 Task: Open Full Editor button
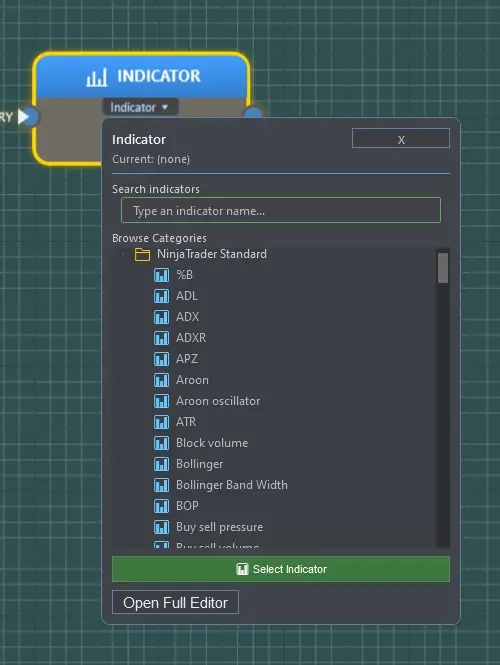click(x=175, y=602)
